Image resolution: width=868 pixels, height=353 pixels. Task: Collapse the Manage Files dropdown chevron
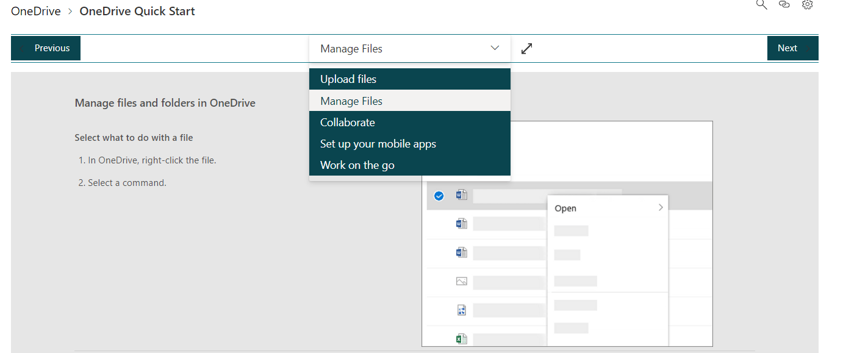495,48
